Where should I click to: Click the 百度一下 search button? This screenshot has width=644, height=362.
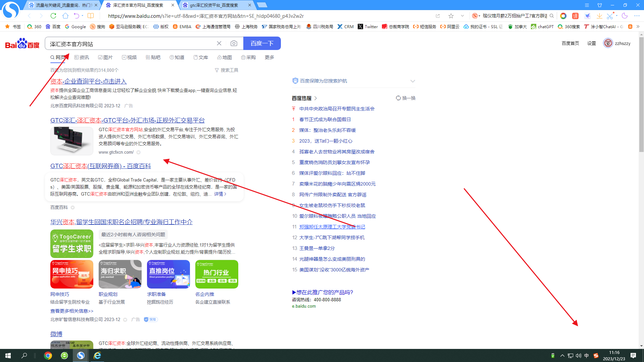262,43
